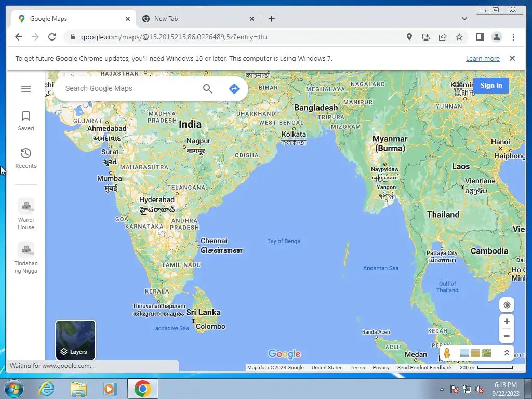Click the Sign in button
Screen dimensions: 532x399
(491, 86)
